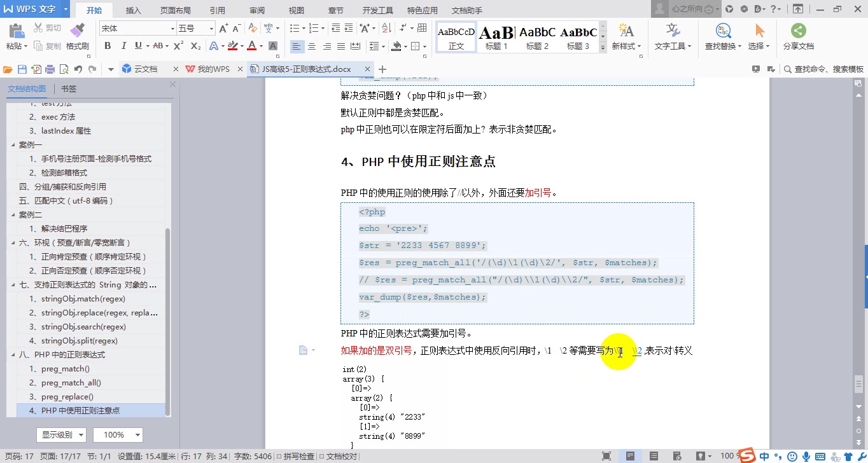Click the insert table grid icon
This screenshot has width=868, height=463.
point(422,29)
